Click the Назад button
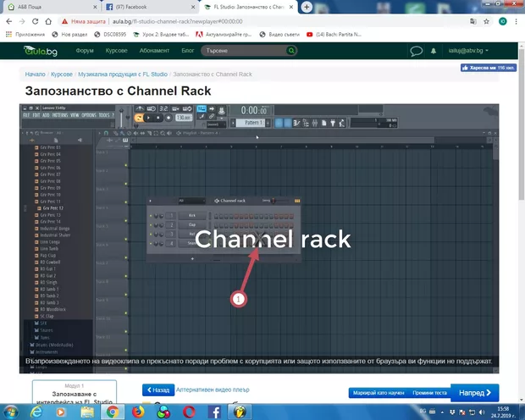525x420 pixels. pos(158,390)
